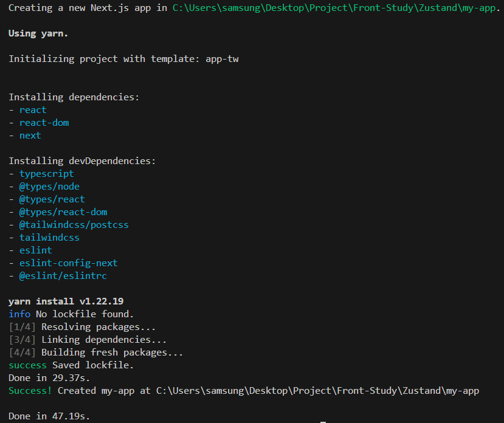
Task: Select the '@types/react' devDependency line
Action: coord(52,199)
